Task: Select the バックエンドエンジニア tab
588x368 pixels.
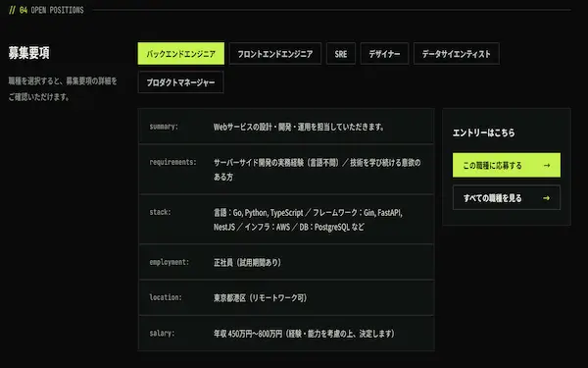Action: [x=180, y=54]
